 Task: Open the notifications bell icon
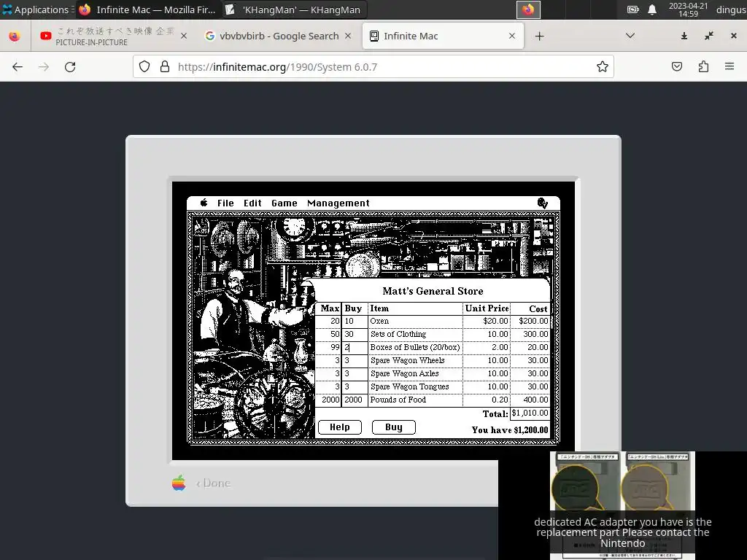click(652, 9)
